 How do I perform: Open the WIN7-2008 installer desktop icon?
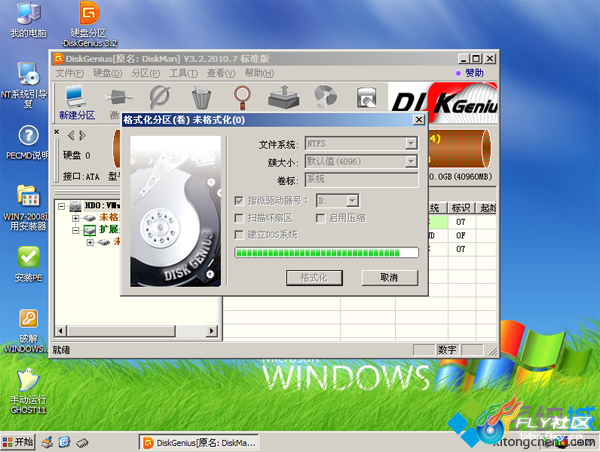coord(27,207)
